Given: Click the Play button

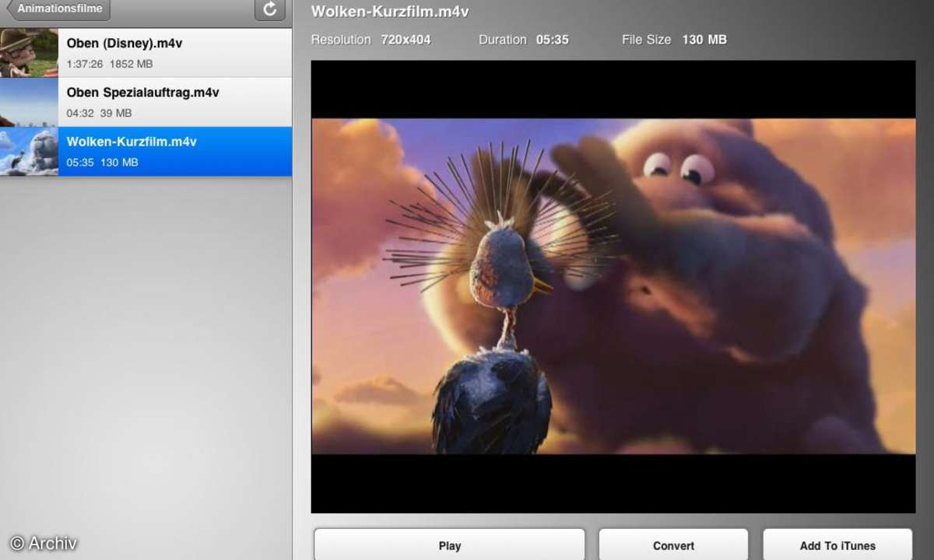Looking at the screenshot, I should click(x=449, y=545).
